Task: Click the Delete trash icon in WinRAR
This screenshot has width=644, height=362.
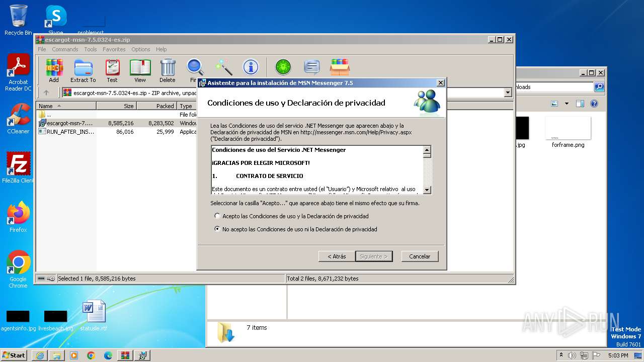Action: pyautogui.click(x=168, y=70)
